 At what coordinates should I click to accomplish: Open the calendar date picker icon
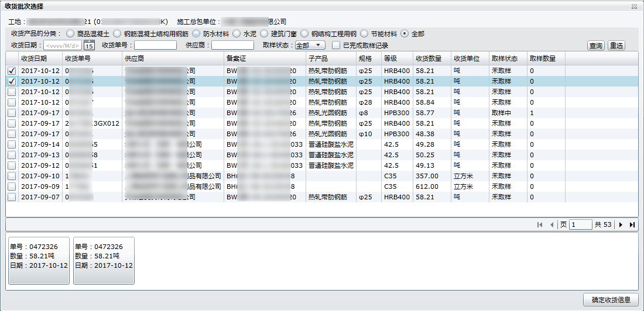(90, 46)
